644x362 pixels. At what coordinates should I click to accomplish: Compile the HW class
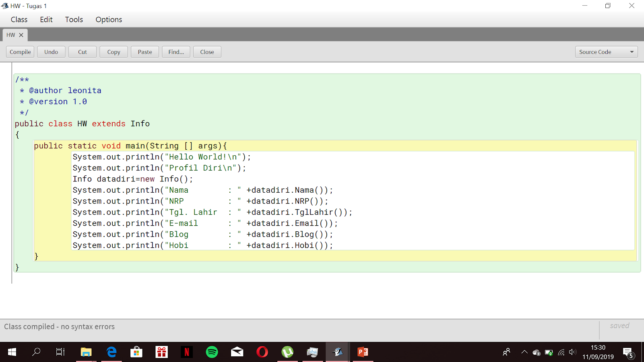20,51
